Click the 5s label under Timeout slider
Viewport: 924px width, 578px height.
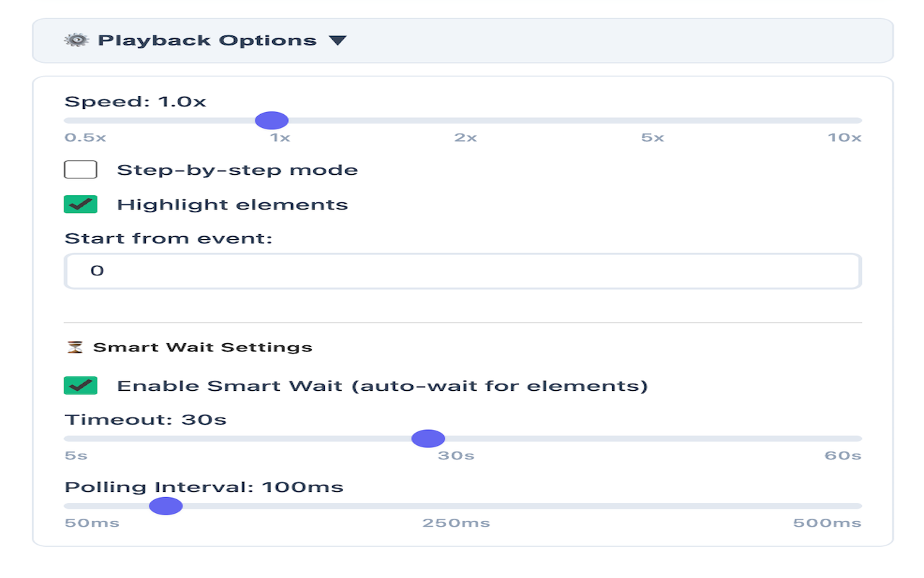pos(76,456)
